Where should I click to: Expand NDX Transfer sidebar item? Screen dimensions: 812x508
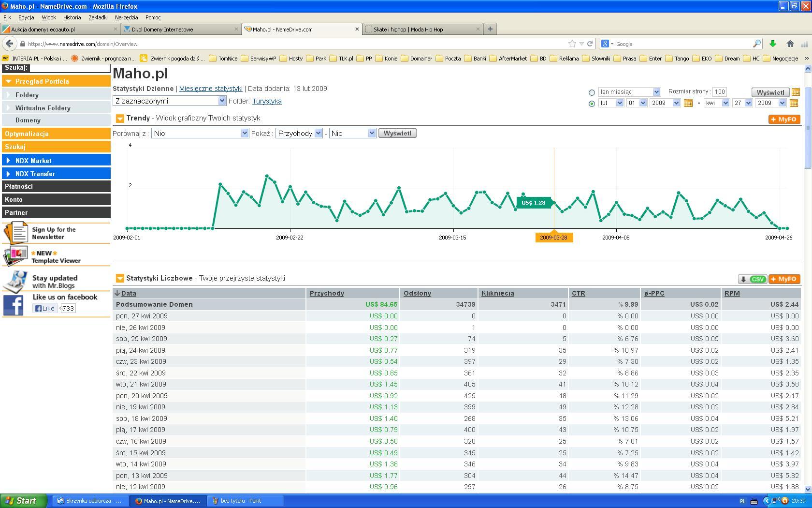56,173
